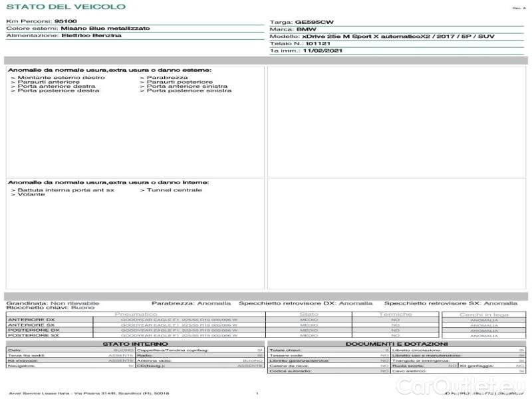Viewport: 532px width, 399px height.
Task: Select the 'POSTERIORE DX' tire row label
Action: (x=34, y=330)
